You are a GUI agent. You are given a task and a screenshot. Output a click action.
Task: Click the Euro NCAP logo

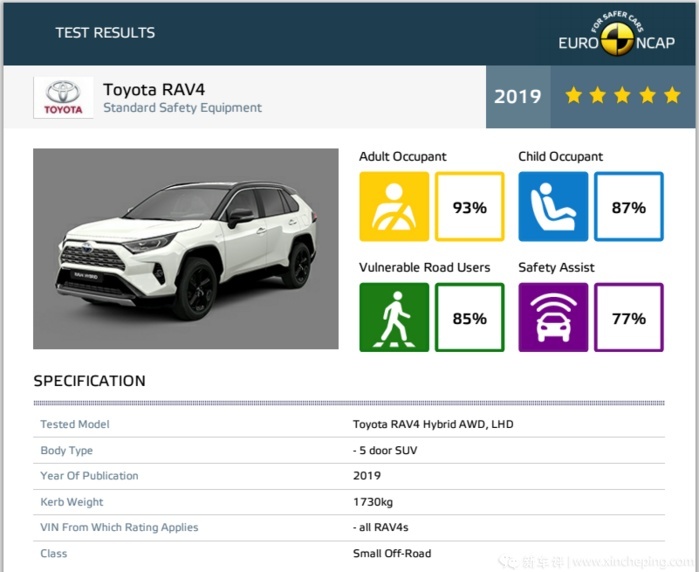(x=617, y=34)
